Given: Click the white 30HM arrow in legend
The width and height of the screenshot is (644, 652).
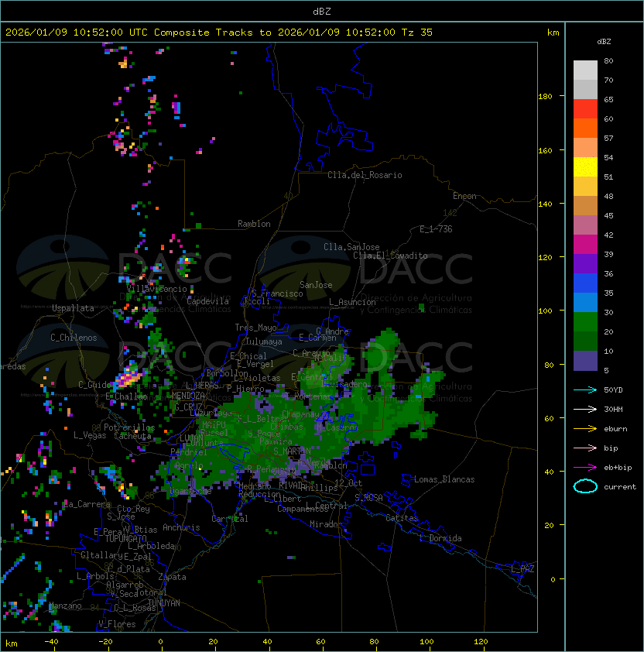Looking at the screenshot, I should pyautogui.click(x=585, y=409).
